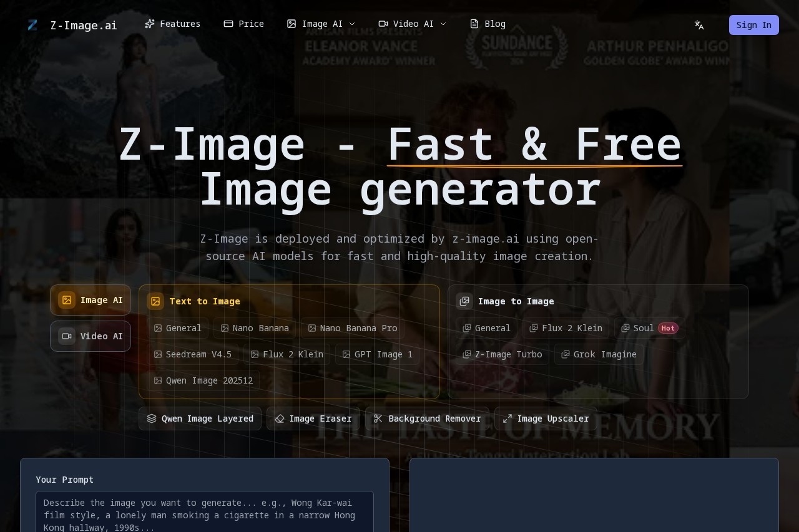Click the Text to Image section icon

click(155, 301)
